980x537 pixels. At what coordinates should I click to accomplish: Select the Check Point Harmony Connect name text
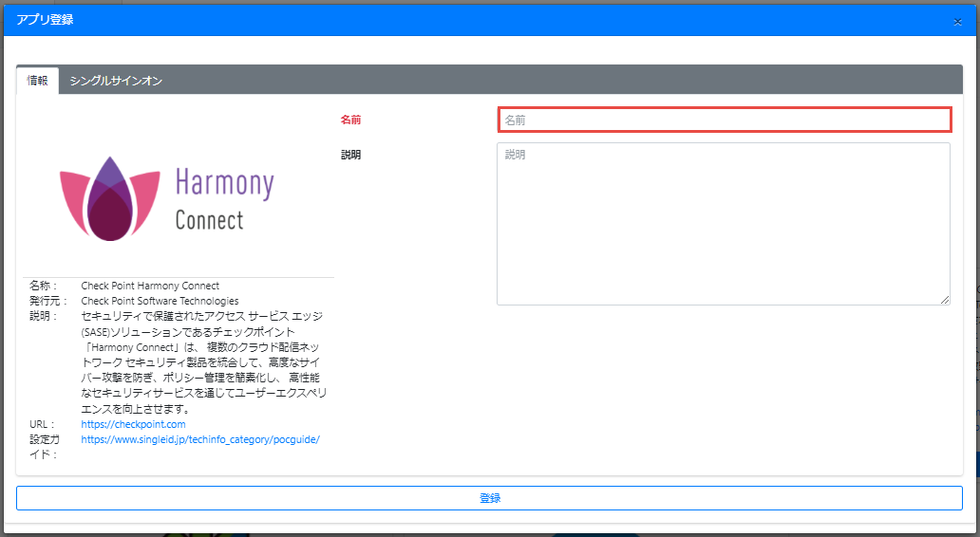point(150,286)
